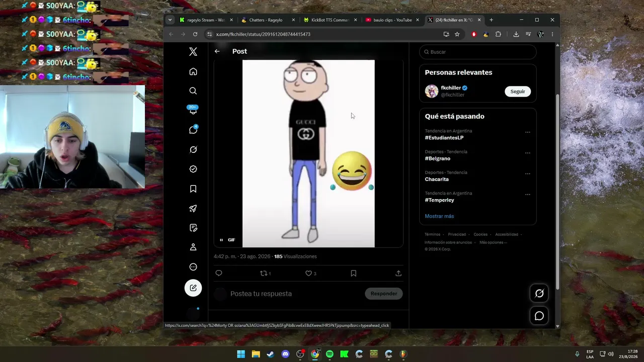
Task: Open the Cookies footer link
Action: point(480,234)
